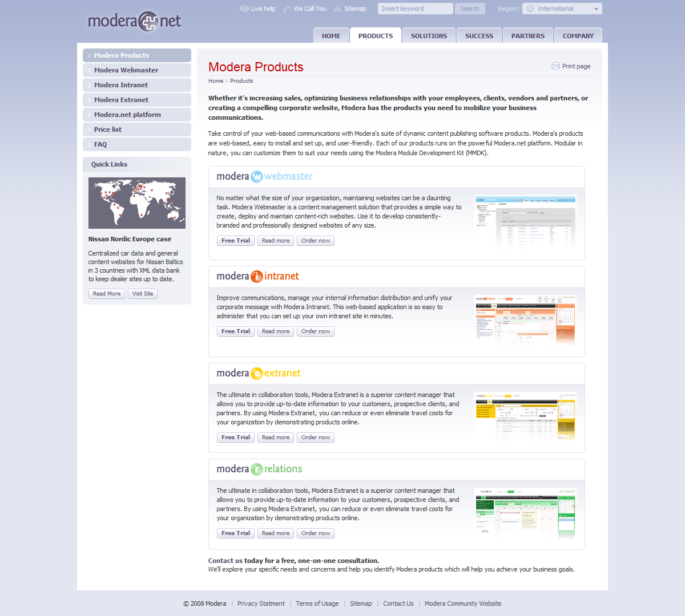This screenshot has height=616, width=685.
Task: Click the Modera Relations logo
Action: [x=259, y=469]
